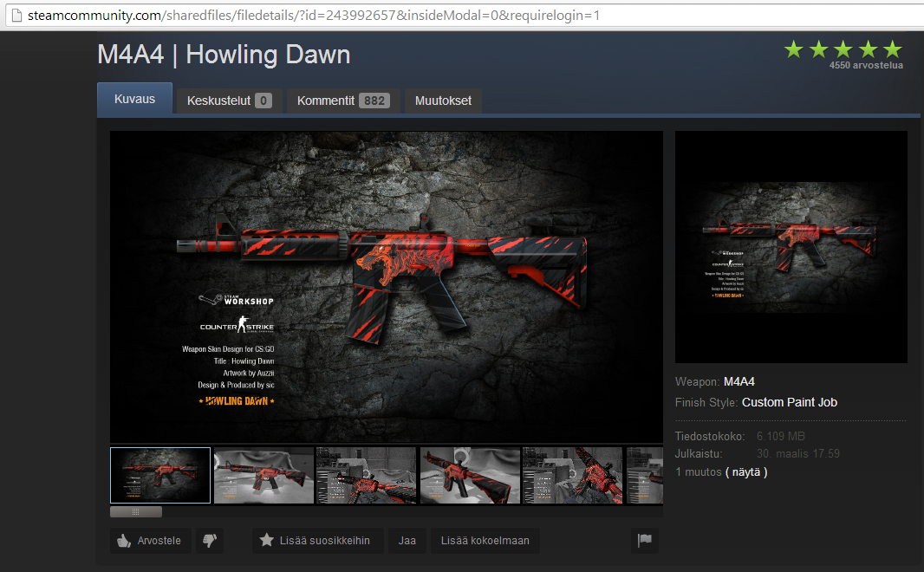Click the fifth green rating star
This screenshot has height=572, width=924.
[x=893, y=49]
